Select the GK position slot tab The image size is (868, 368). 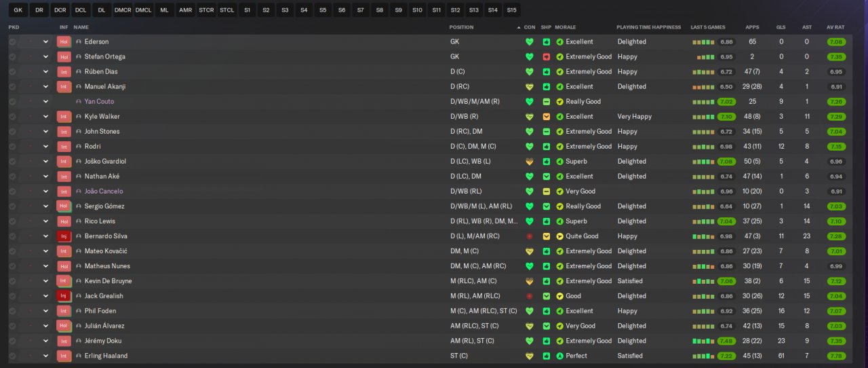[18, 10]
